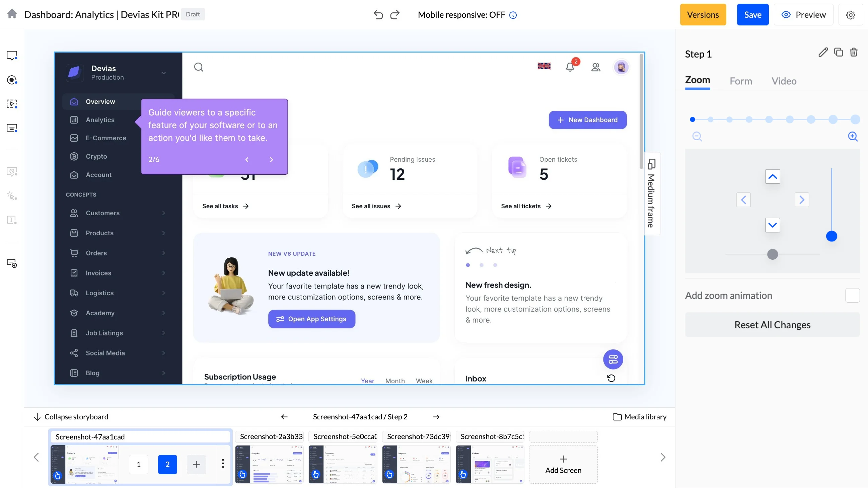Zoom out with the minus magnifier
This screenshot has width=868, height=488.
click(697, 137)
